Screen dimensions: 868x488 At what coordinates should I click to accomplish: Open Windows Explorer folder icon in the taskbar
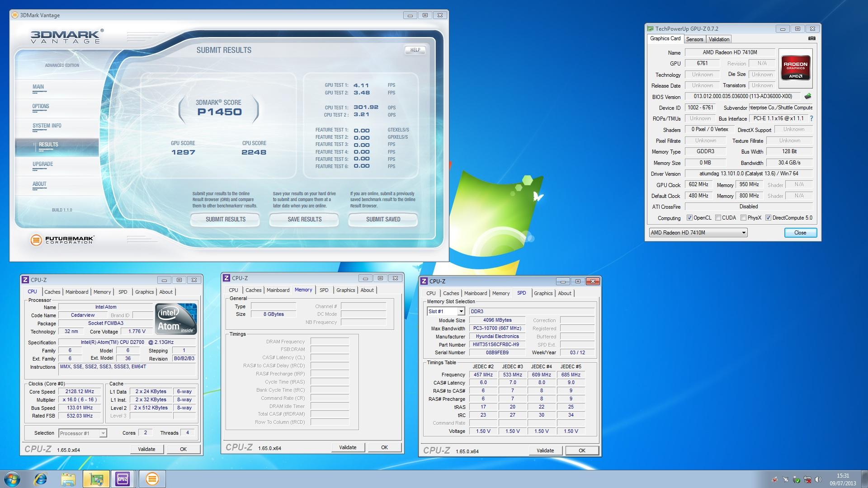(x=68, y=479)
